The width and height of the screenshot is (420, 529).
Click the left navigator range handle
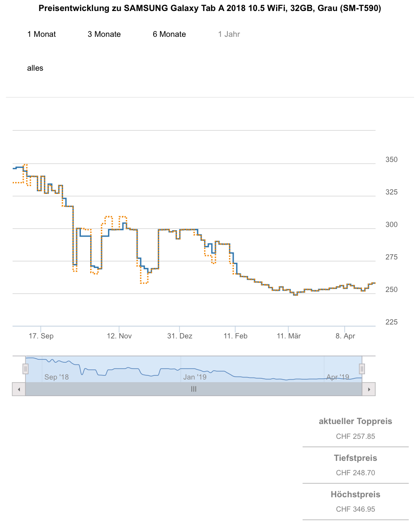(x=25, y=369)
